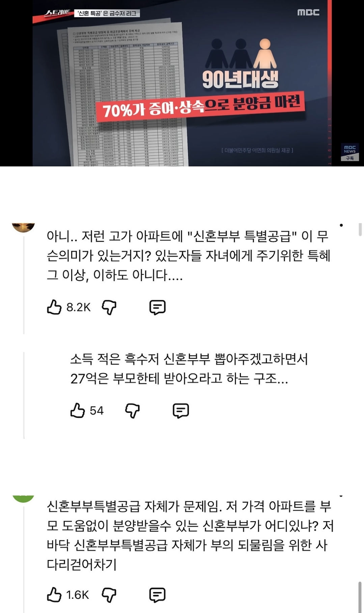Click the 스트레이트 program logo
The width and height of the screenshot is (364, 613).
[58, 13]
